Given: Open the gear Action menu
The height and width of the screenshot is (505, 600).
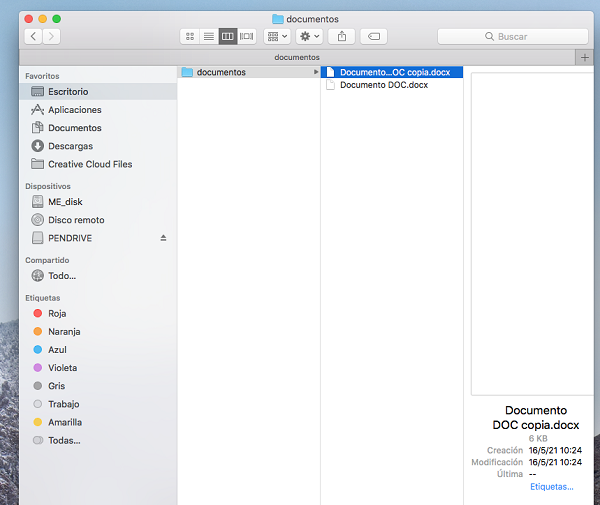Looking at the screenshot, I should pos(309,36).
